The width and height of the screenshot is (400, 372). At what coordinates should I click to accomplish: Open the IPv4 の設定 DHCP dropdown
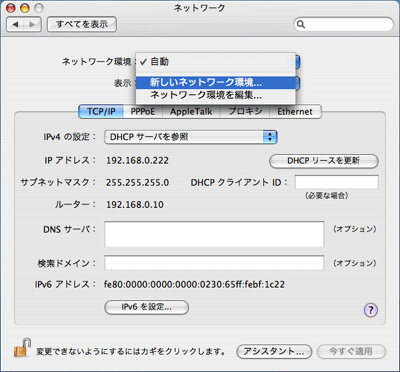click(x=191, y=137)
